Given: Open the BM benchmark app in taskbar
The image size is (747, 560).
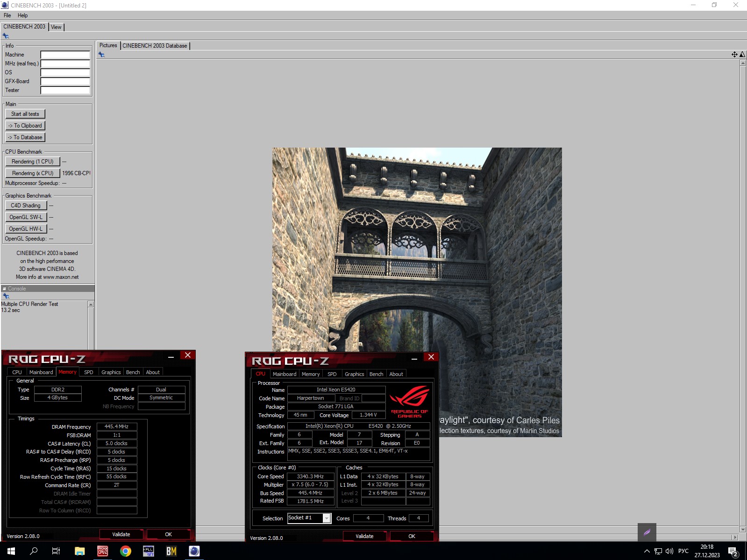Looking at the screenshot, I should pyautogui.click(x=171, y=551).
